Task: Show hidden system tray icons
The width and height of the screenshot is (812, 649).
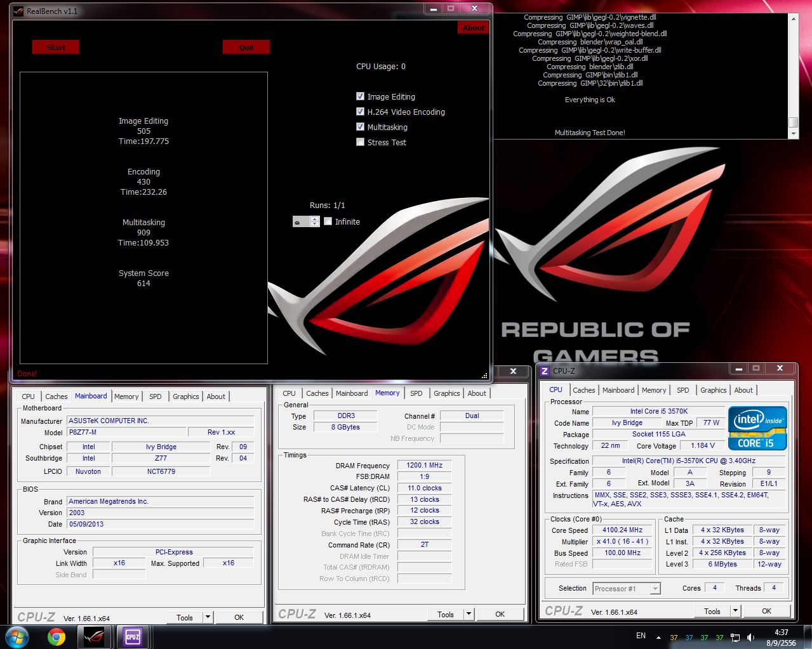Action: tap(658, 638)
